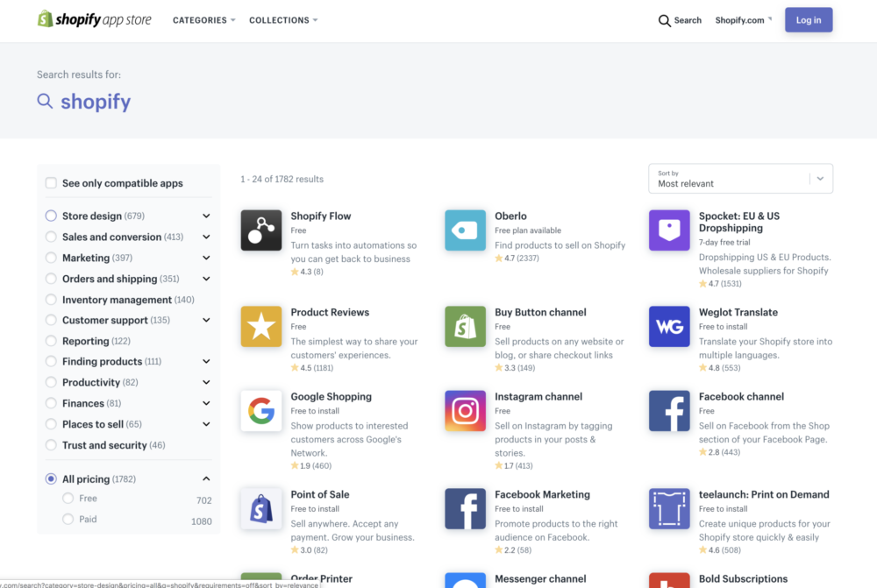The image size is (877, 588).
Task: Expand the Sales and conversion chevron
Action: coord(206,237)
